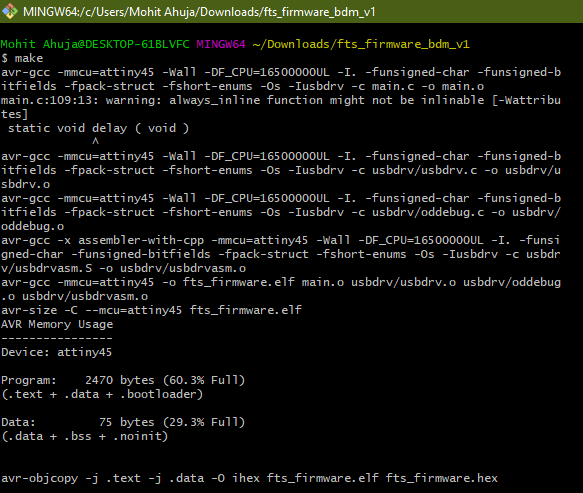The image size is (583, 493).
Task: Click the green username prompt text
Action: [x=95, y=44]
